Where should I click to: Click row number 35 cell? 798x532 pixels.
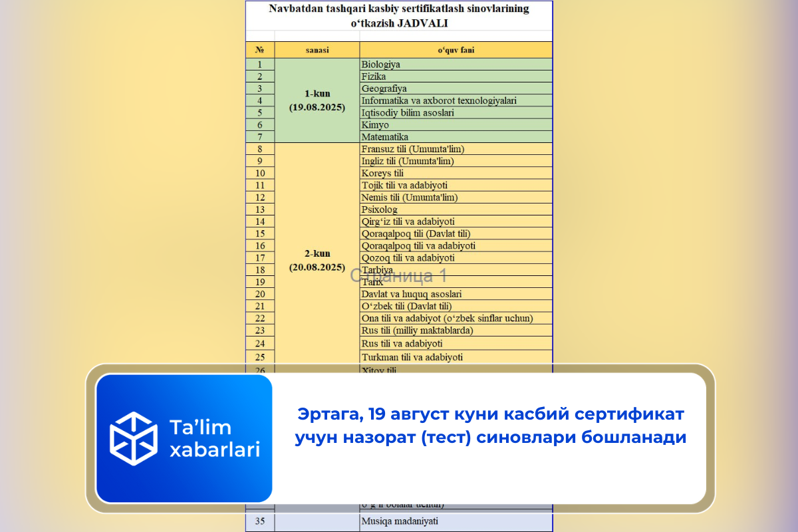pyautogui.click(x=260, y=521)
